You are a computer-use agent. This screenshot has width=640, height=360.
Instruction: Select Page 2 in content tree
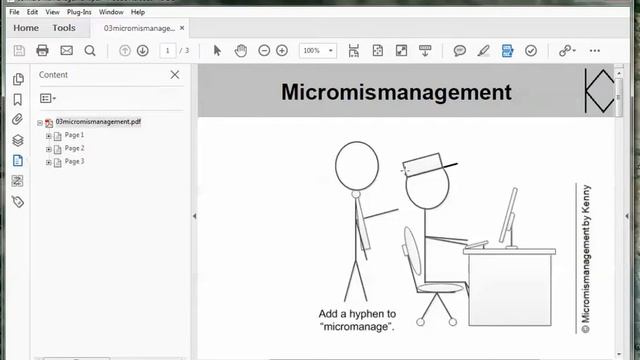(74, 148)
